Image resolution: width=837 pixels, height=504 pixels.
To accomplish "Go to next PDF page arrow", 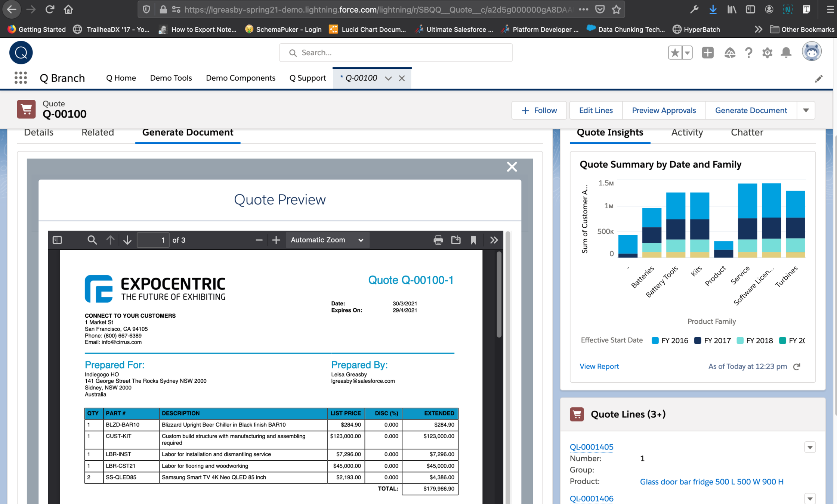I will click(127, 240).
